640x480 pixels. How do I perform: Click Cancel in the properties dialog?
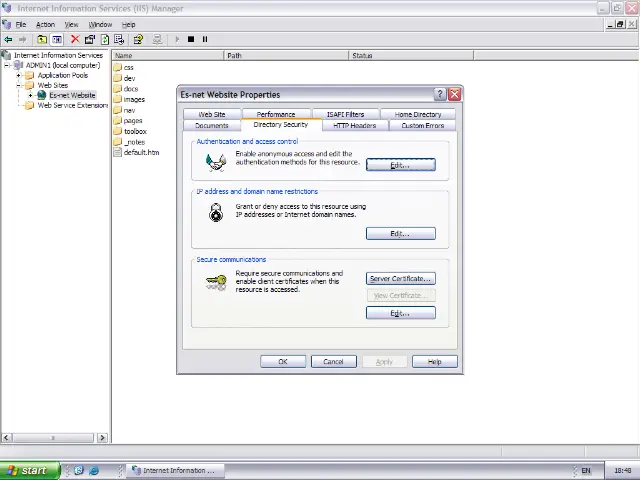(x=333, y=362)
